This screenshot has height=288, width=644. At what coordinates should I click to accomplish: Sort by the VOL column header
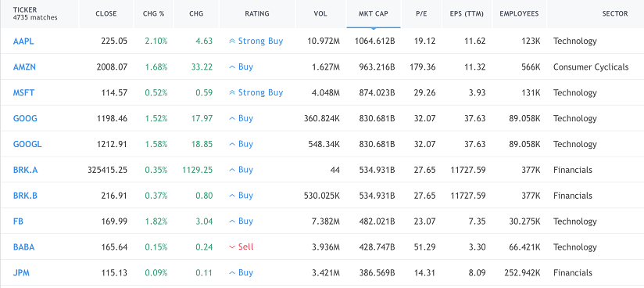click(320, 13)
